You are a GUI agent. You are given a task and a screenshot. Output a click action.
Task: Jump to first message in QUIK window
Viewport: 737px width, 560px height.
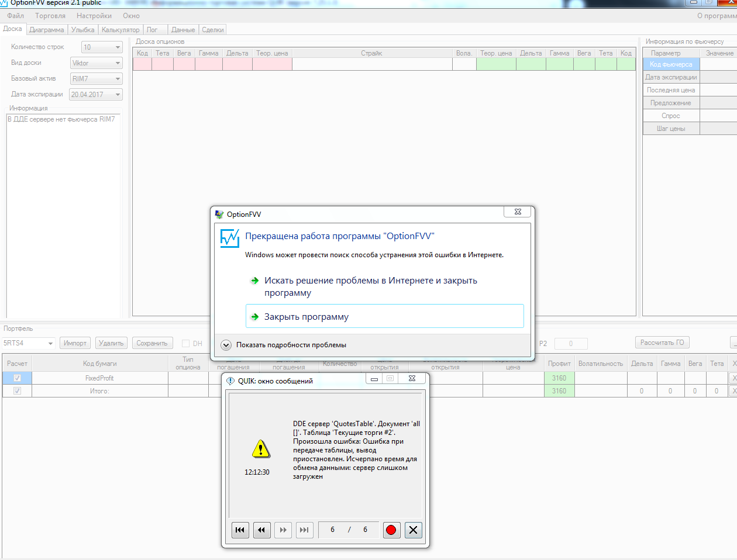click(x=240, y=530)
